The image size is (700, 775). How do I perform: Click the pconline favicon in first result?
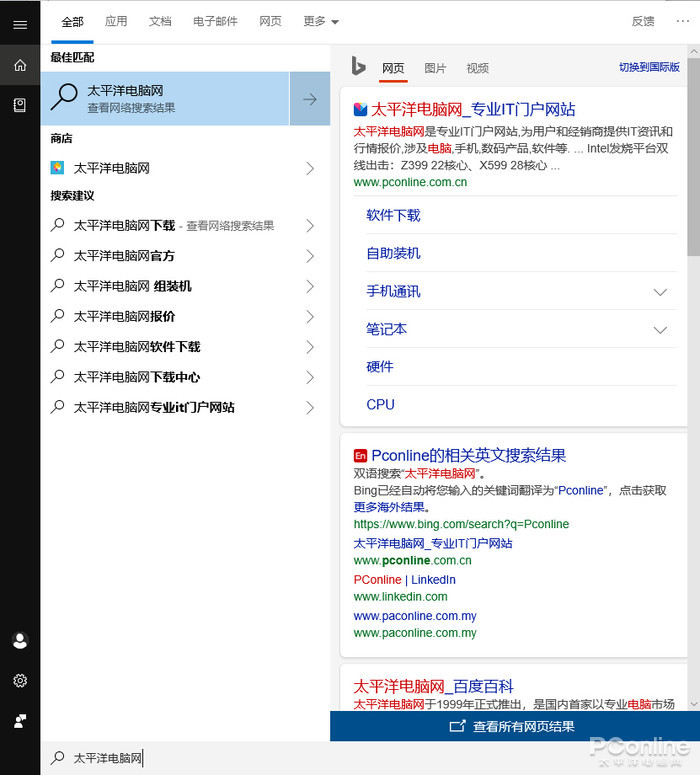[x=360, y=109]
